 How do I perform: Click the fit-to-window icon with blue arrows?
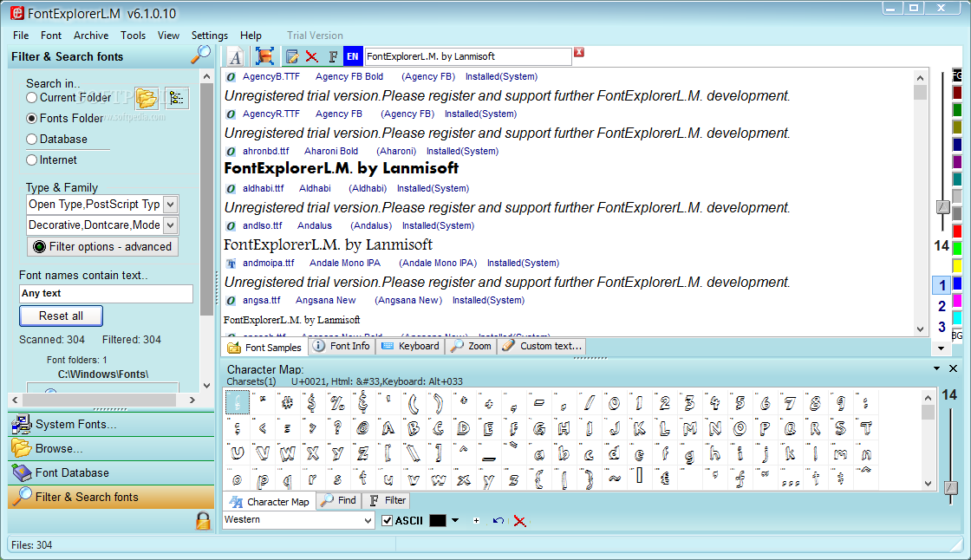point(264,56)
